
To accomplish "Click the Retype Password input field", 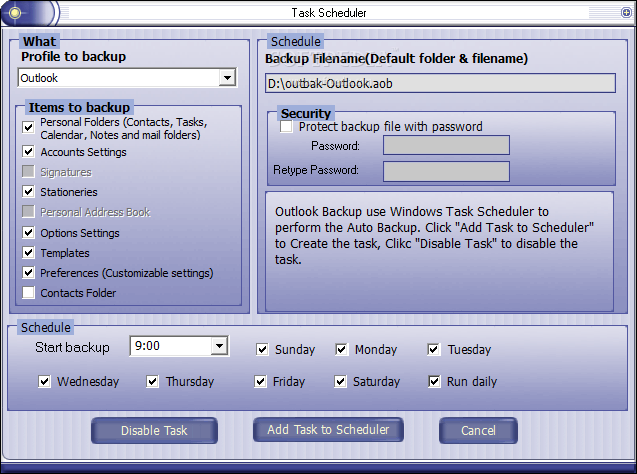I will click(x=446, y=171).
